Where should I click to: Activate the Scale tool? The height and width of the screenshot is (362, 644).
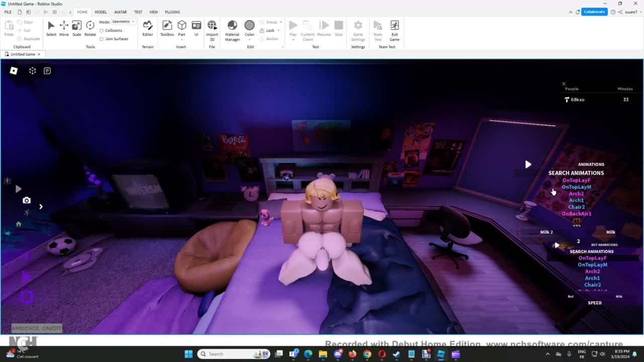(76, 28)
